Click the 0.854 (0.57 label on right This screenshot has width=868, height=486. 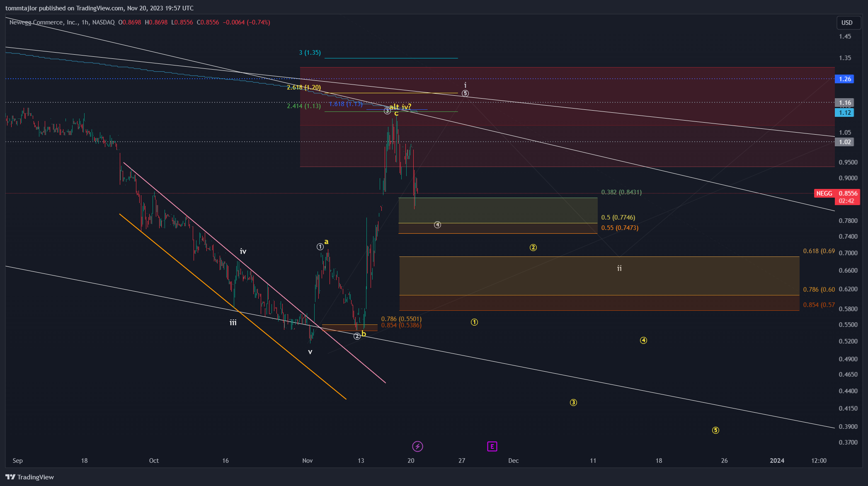click(x=819, y=305)
